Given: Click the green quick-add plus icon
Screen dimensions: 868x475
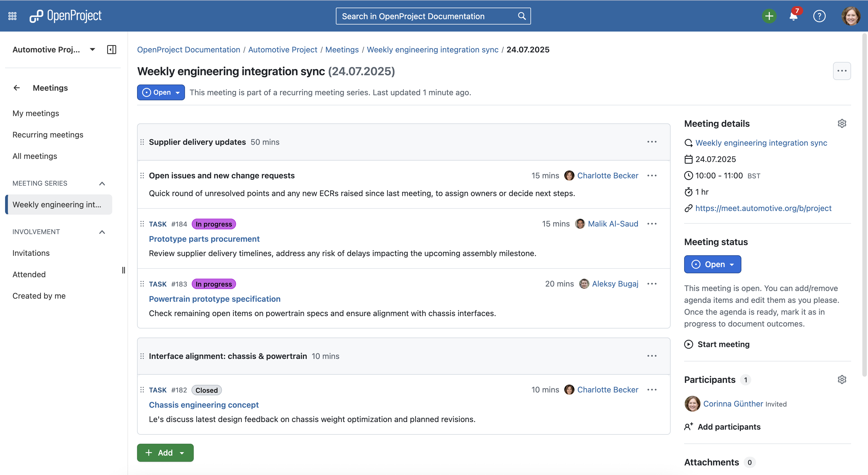Looking at the screenshot, I should tap(769, 16).
